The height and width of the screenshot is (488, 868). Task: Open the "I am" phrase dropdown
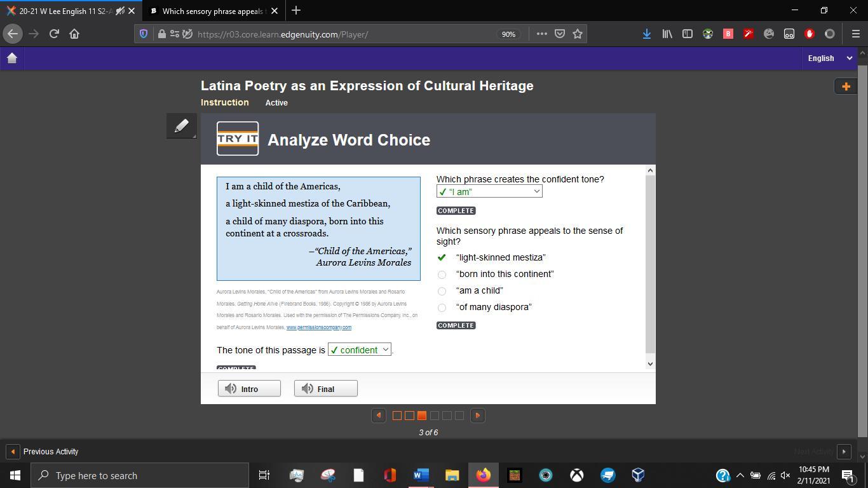pyautogui.click(x=489, y=191)
